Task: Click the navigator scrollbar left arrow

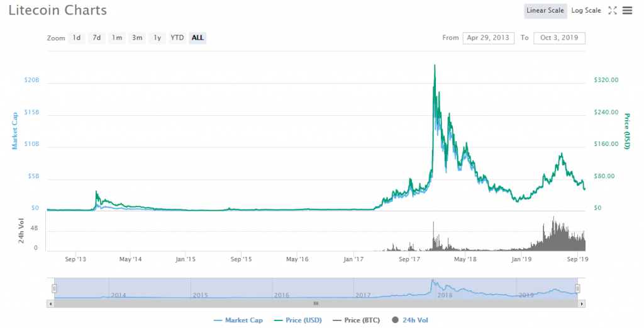Action: [x=50, y=303]
